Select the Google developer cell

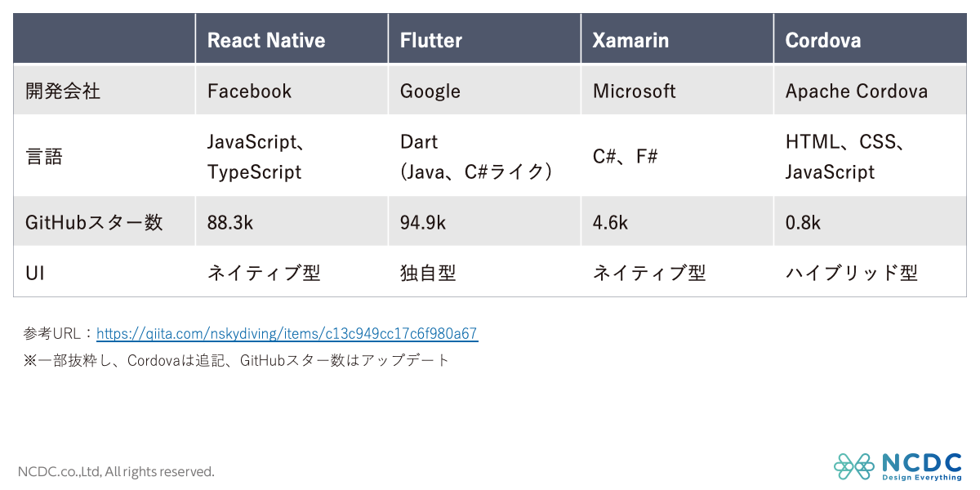tap(430, 91)
